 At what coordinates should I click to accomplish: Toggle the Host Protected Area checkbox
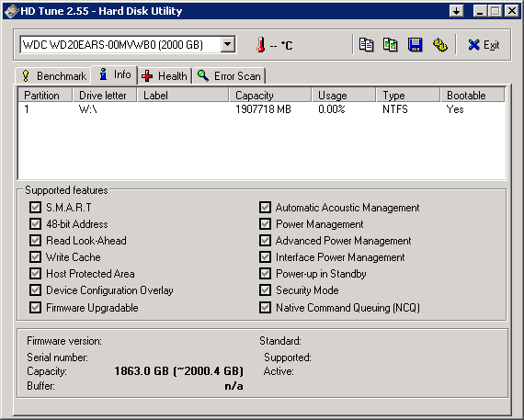[35, 273]
